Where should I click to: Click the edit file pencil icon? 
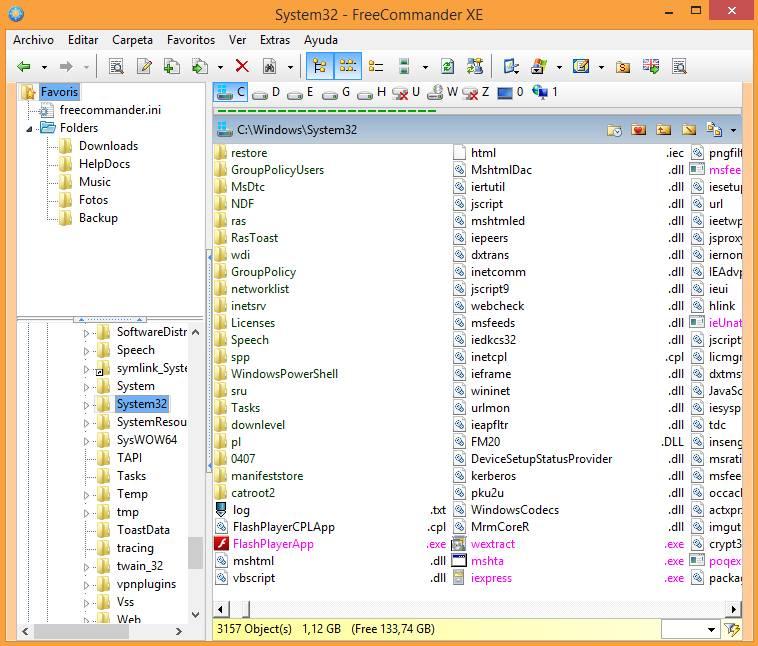[x=144, y=66]
